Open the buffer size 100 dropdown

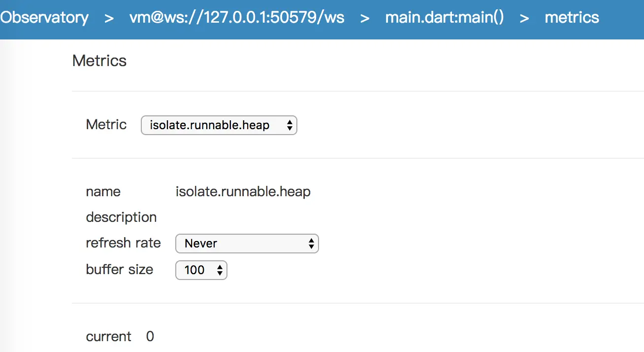point(201,270)
